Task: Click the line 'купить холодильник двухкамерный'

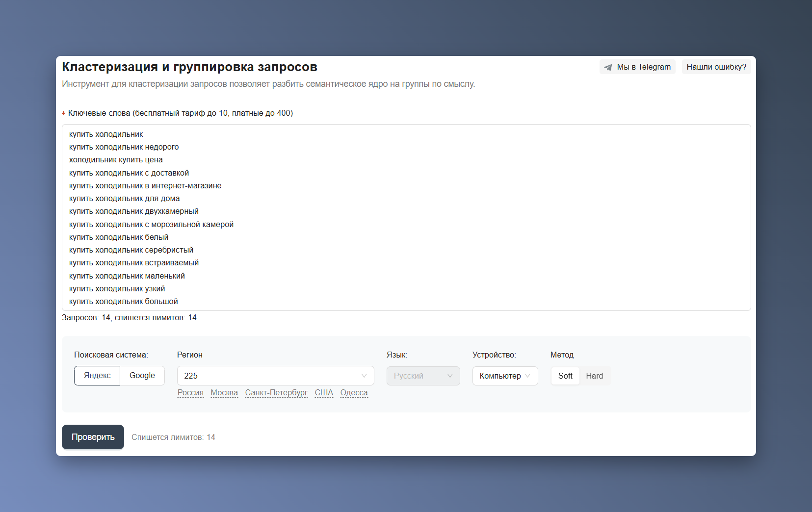Action: (133, 211)
